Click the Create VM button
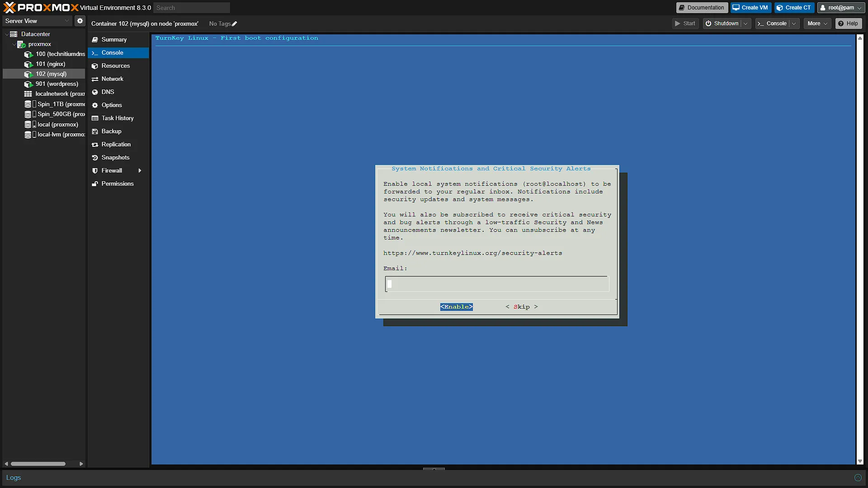 (750, 8)
